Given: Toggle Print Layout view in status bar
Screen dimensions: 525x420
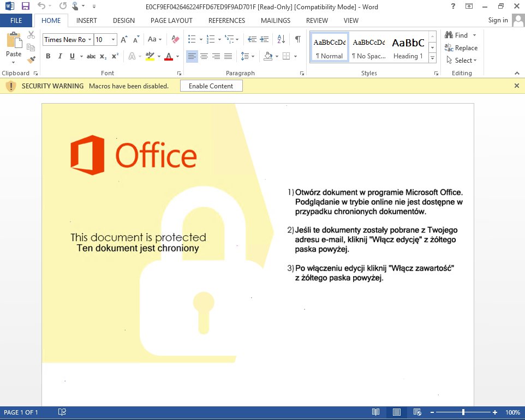Looking at the screenshot, I should (396, 412).
